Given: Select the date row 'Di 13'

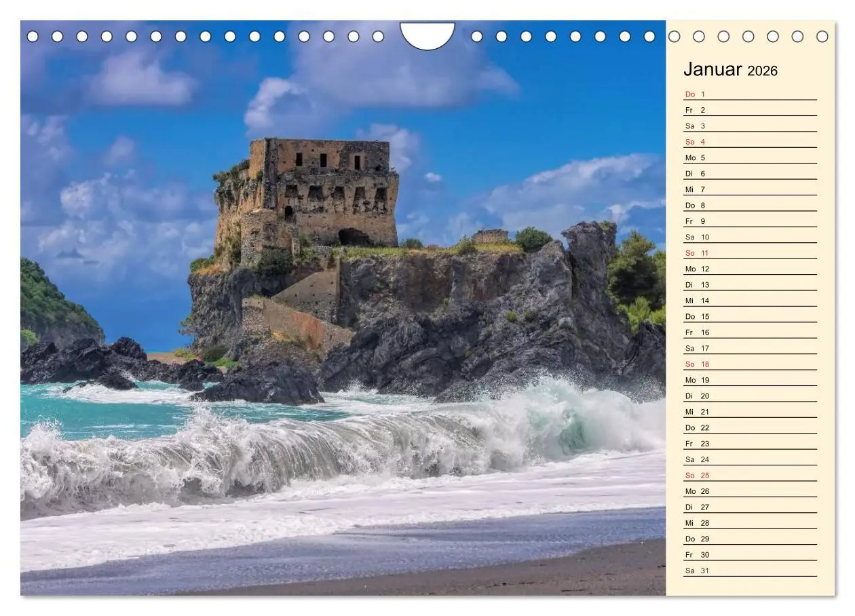Looking at the screenshot, I should [x=750, y=284].
